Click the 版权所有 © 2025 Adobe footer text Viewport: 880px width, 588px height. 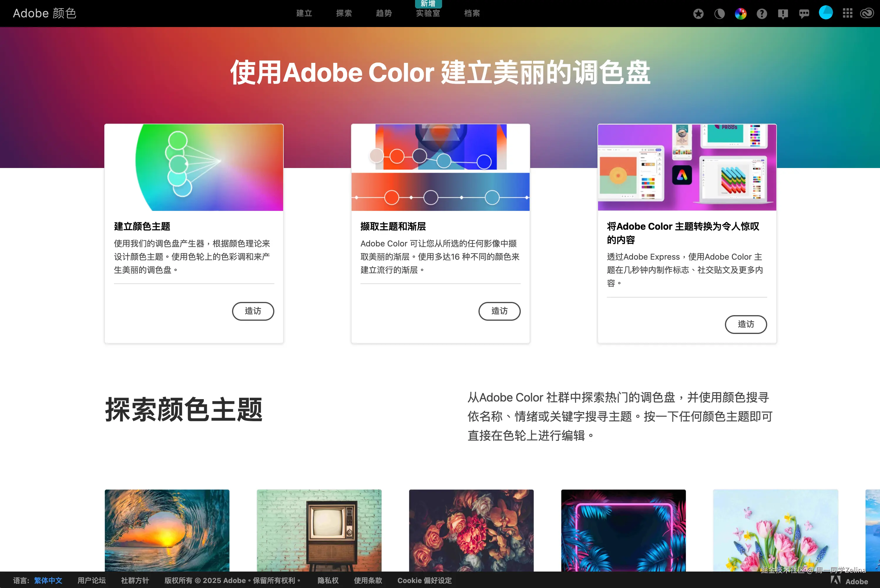232,580
